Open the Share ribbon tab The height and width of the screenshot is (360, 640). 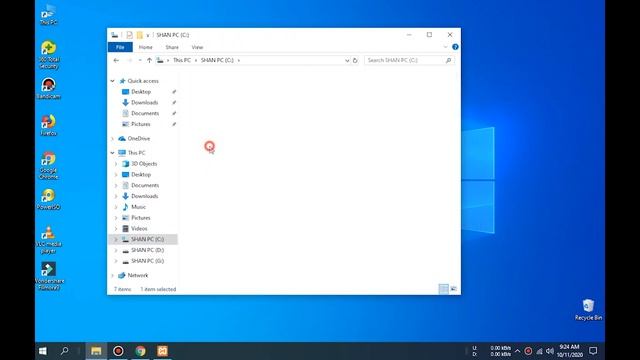click(x=172, y=47)
